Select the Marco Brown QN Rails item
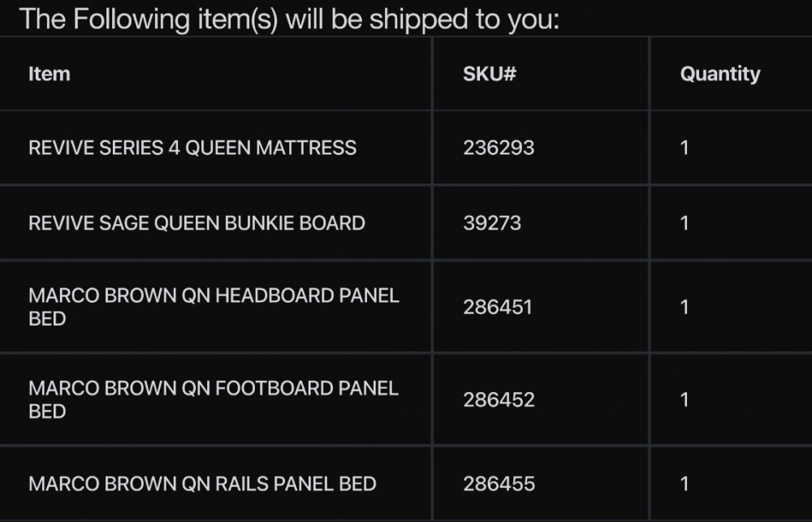This screenshot has height=522, width=812. point(202,484)
